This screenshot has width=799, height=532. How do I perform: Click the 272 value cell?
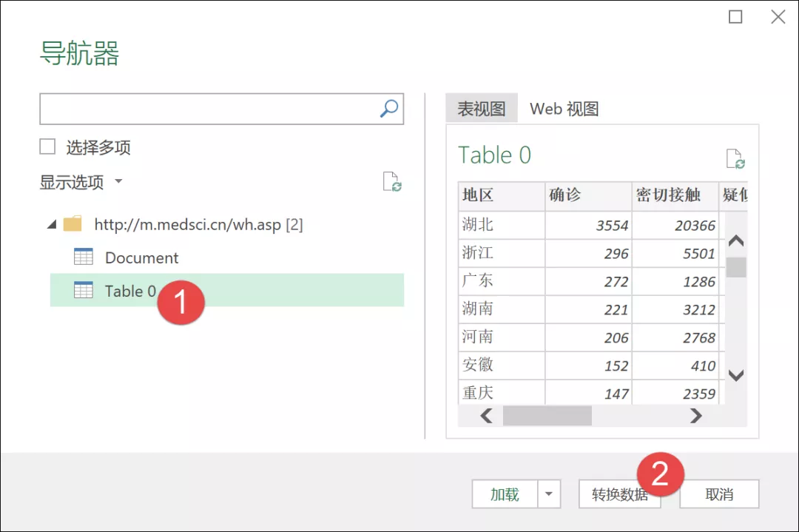pos(588,280)
